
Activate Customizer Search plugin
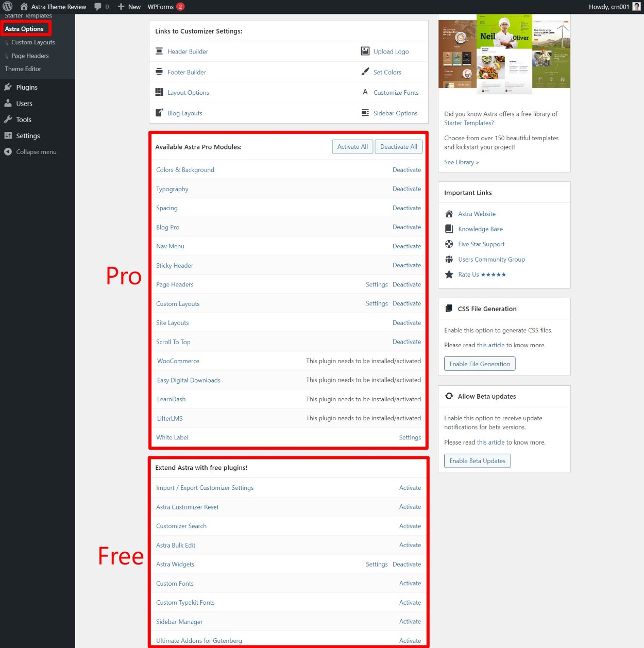(410, 526)
